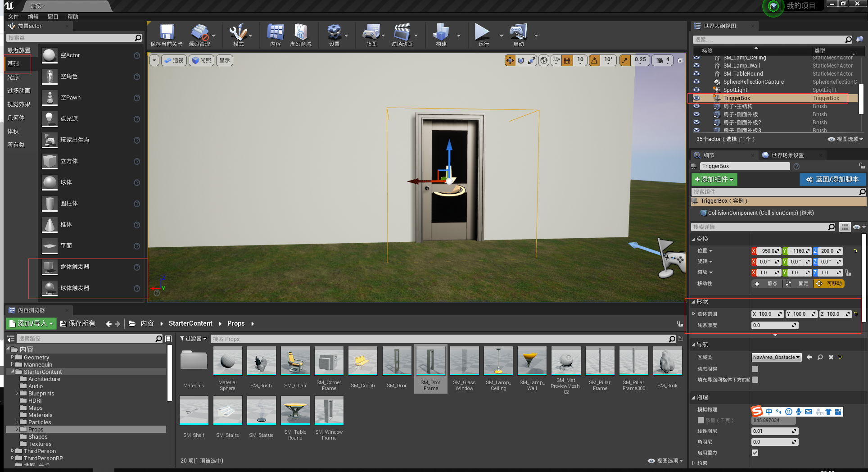This screenshot has width=868, height=472.
Task: Open the Filters (过滤器) dropdown
Action: 193,339
